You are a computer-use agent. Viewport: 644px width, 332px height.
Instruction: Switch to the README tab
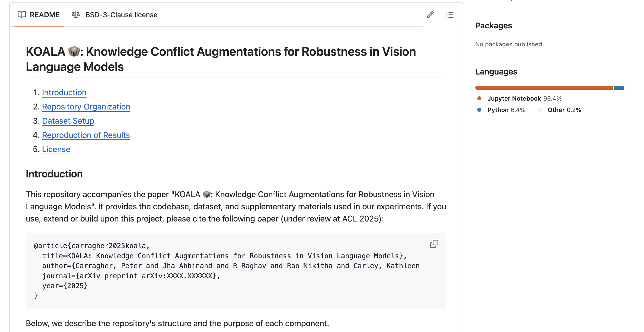coord(39,15)
